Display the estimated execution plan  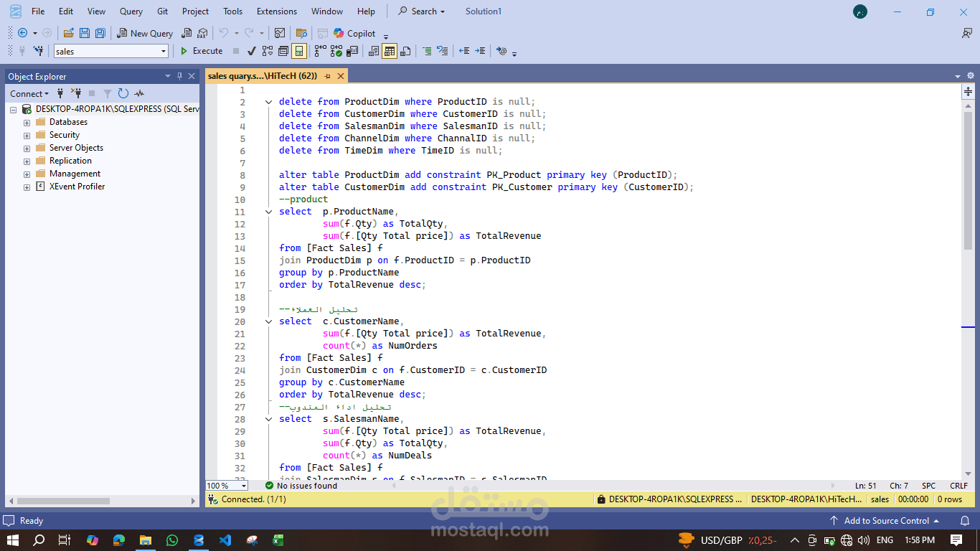point(268,51)
